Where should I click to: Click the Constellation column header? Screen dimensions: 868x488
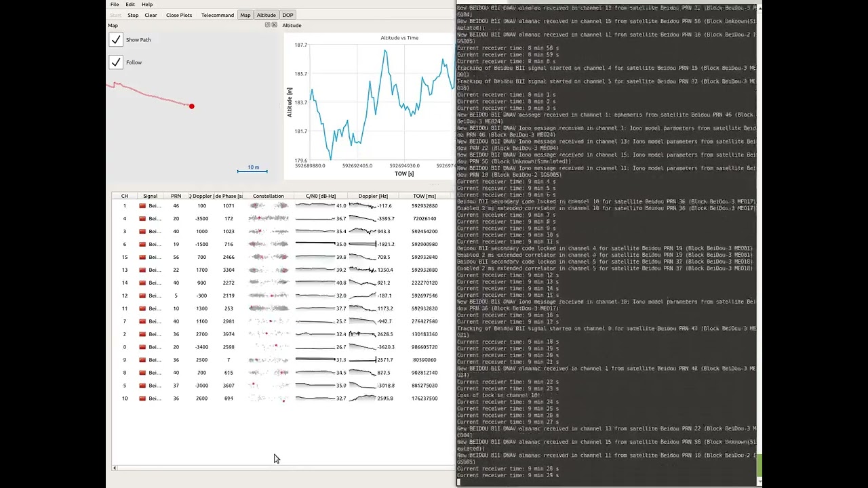click(269, 196)
